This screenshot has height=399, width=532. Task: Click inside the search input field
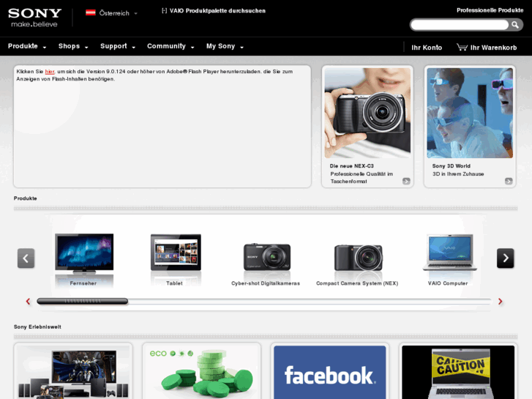coord(460,25)
